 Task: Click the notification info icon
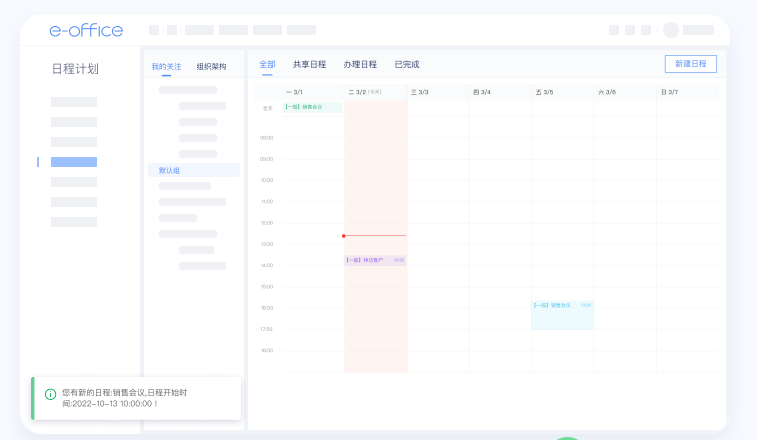coord(50,394)
